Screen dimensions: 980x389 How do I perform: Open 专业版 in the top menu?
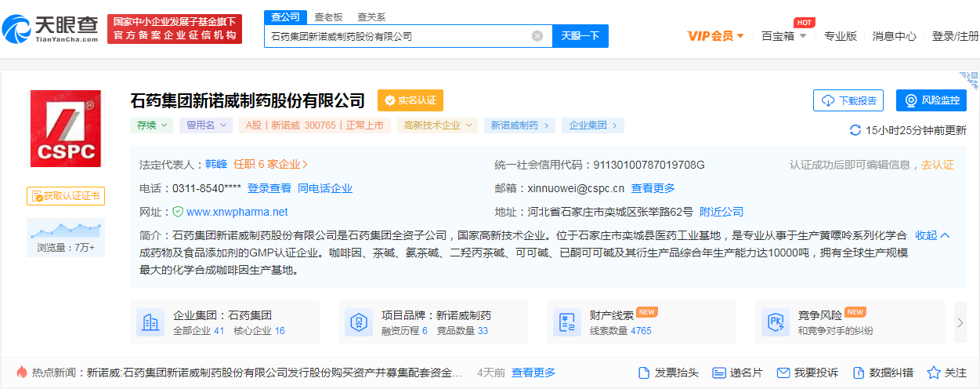841,36
